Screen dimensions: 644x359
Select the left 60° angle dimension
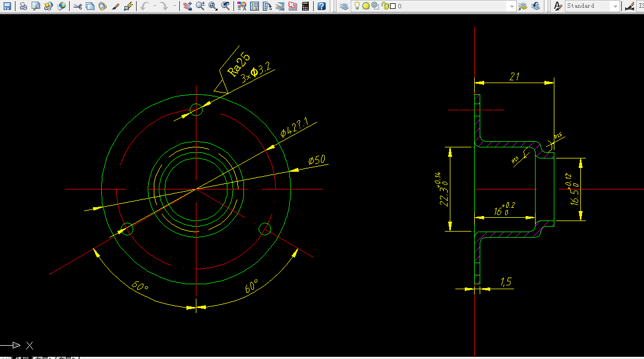139,286
